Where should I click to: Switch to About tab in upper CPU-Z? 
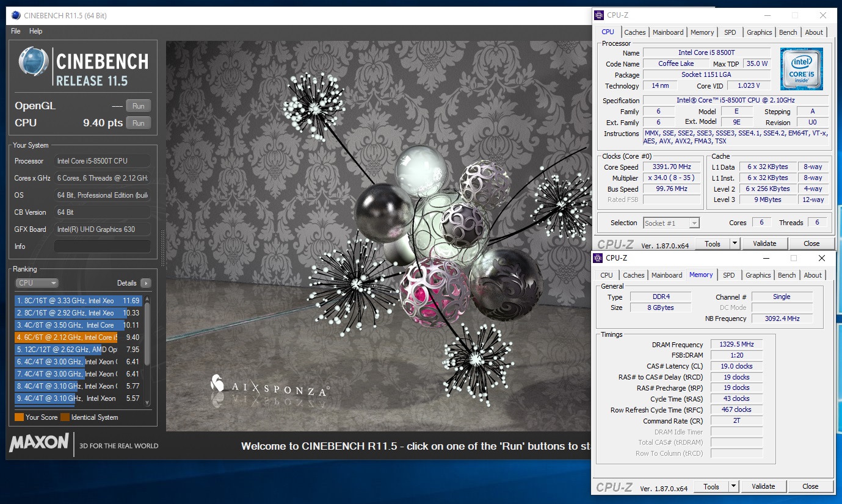point(814,32)
